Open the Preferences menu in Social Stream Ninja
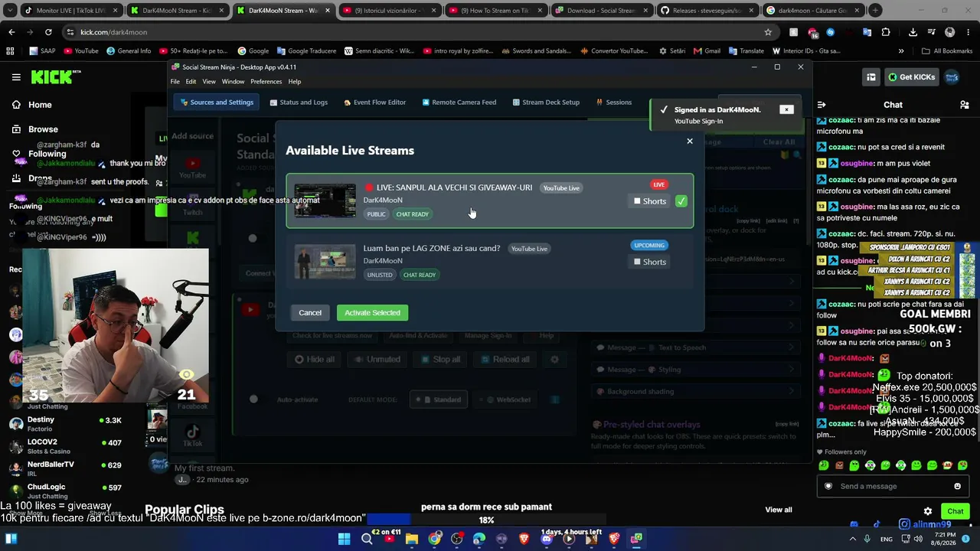The width and height of the screenshot is (980, 551). tap(266, 81)
